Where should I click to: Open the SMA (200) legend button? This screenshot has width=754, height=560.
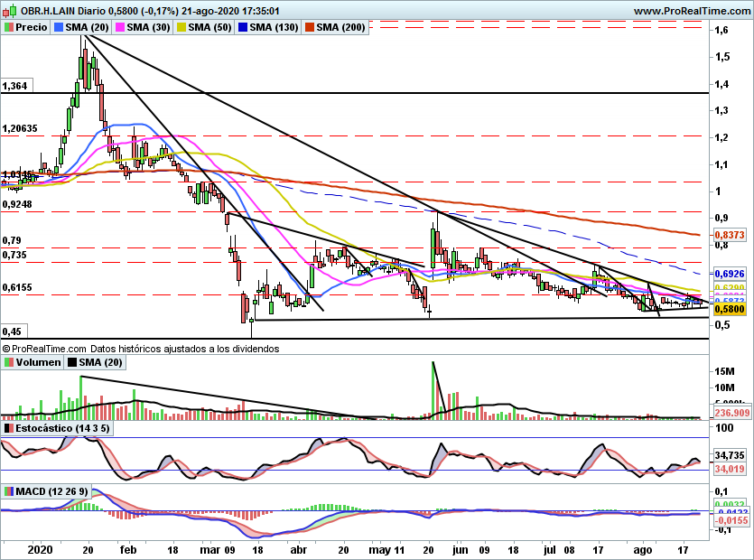coord(335,27)
